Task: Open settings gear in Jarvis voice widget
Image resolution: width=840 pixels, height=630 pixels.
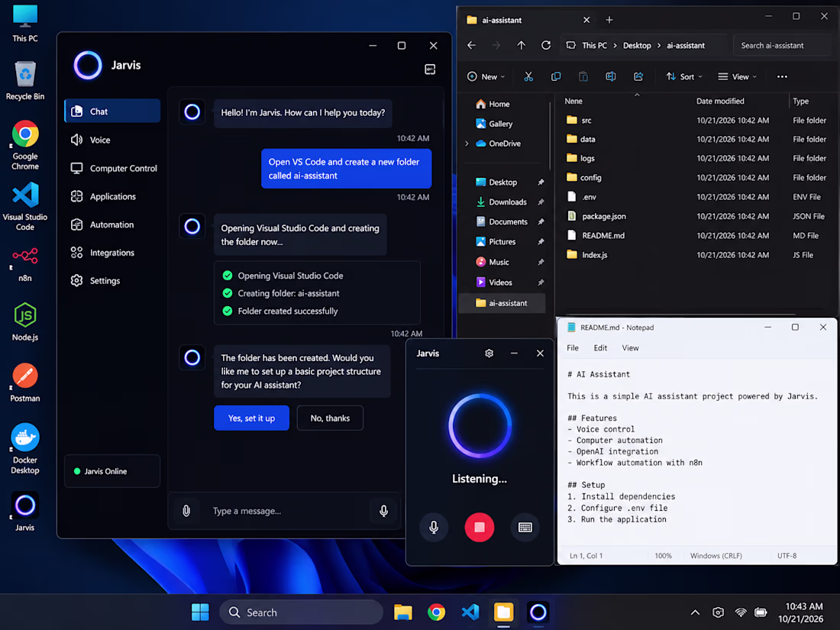Action: point(489,353)
